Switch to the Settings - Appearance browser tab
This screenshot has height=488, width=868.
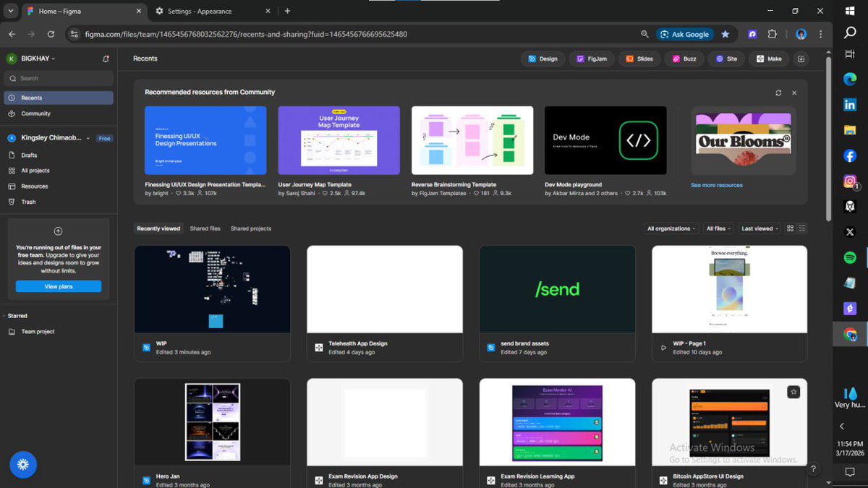click(x=212, y=11)
